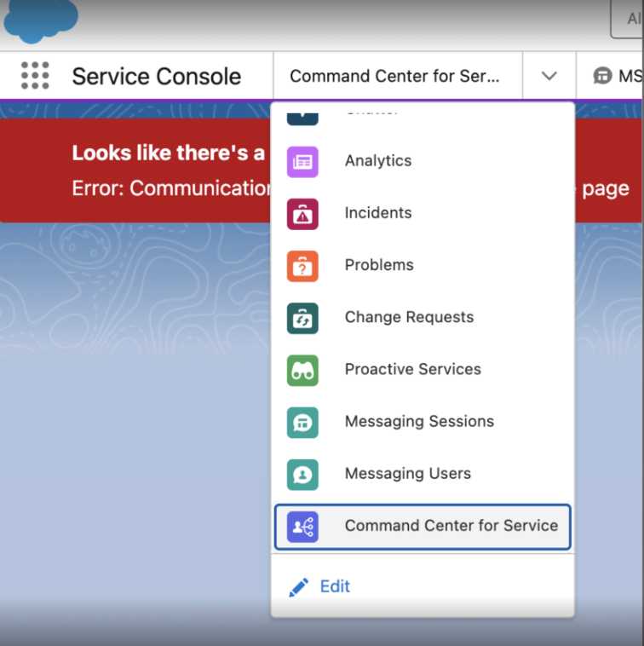
Task: Open Proactive Services menu item
Action: [423, 370]
